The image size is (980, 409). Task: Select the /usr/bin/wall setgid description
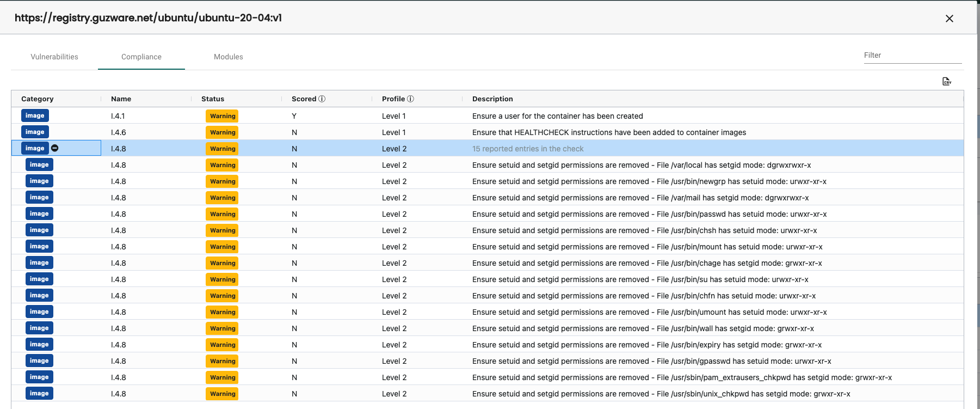tap(643, 328)
